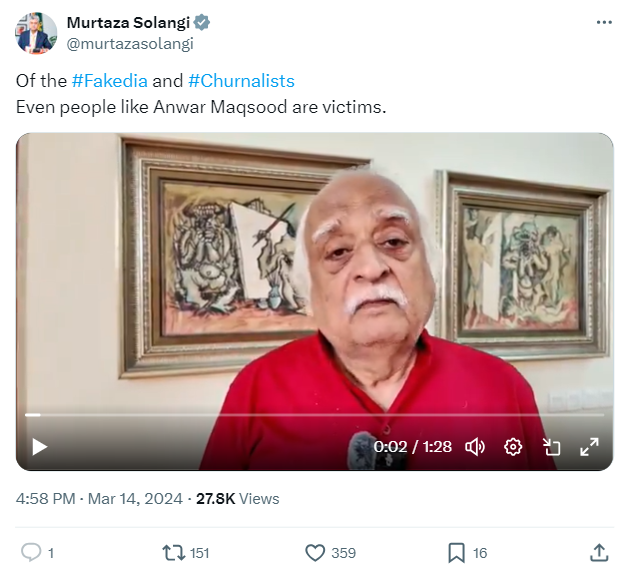Mute the video volume
Viewport: 629px width, 567px height.
tap(475, 447)
